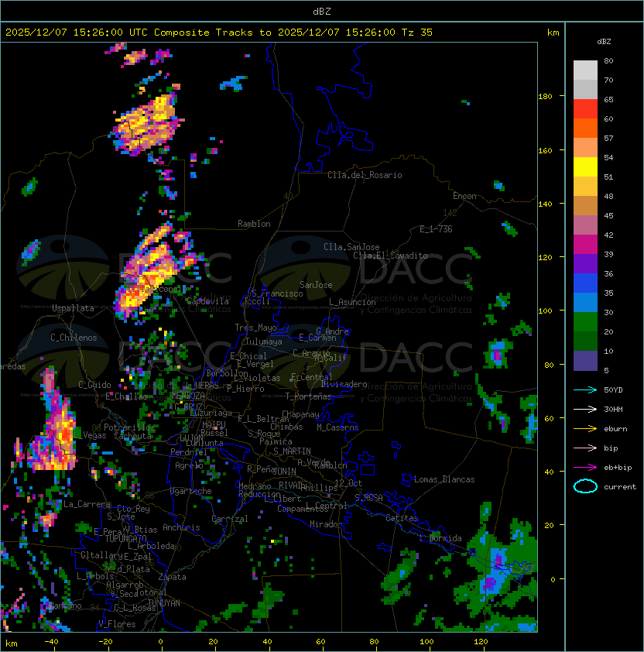Click the Potrerillos place label
This screenshot has width=644, height=652.
pyautogui.click(x=129, y=427)
